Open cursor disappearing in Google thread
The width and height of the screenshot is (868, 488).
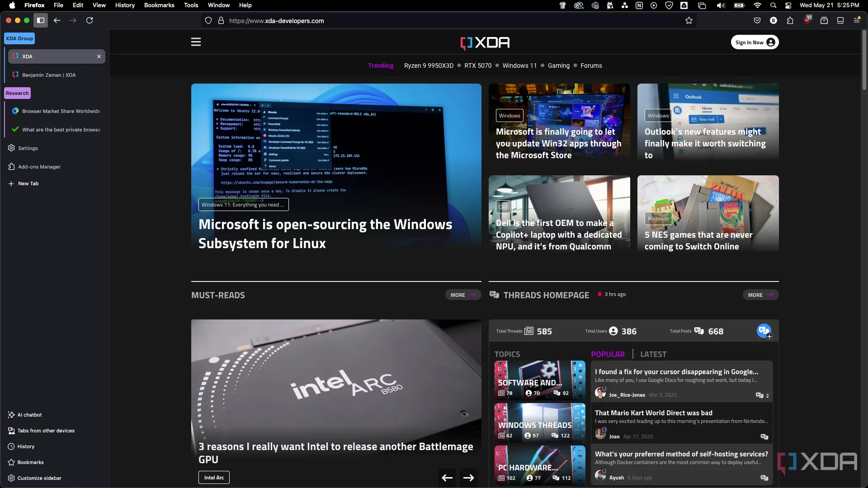click(x=676, y=372)
